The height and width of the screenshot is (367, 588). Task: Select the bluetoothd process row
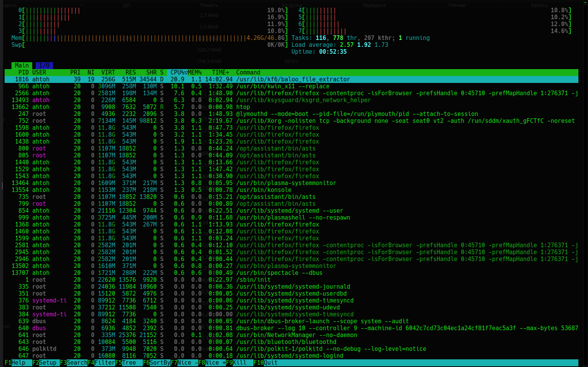pos(292,342)
